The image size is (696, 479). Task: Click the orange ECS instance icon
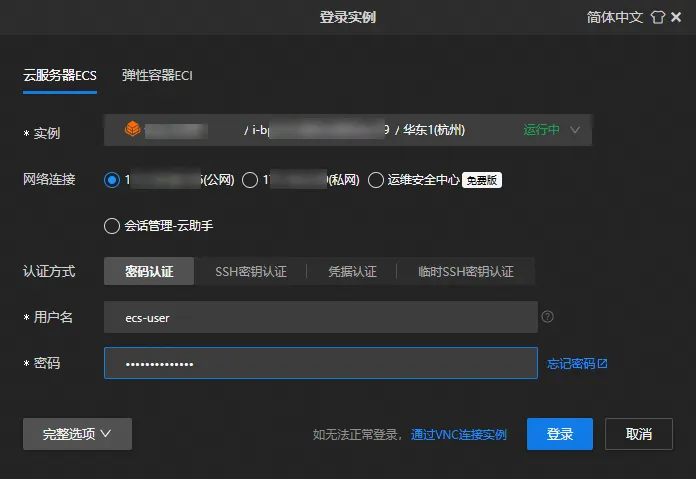coord(132,129)
